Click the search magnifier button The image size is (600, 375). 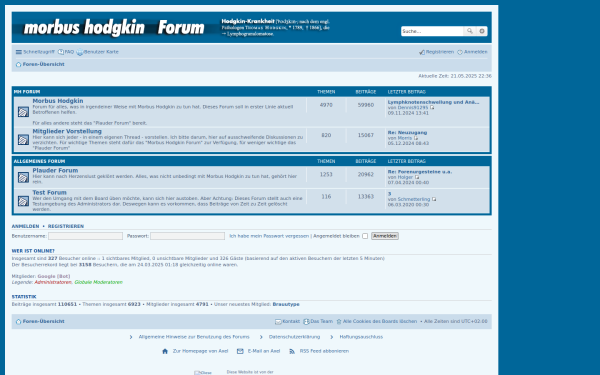470,31
